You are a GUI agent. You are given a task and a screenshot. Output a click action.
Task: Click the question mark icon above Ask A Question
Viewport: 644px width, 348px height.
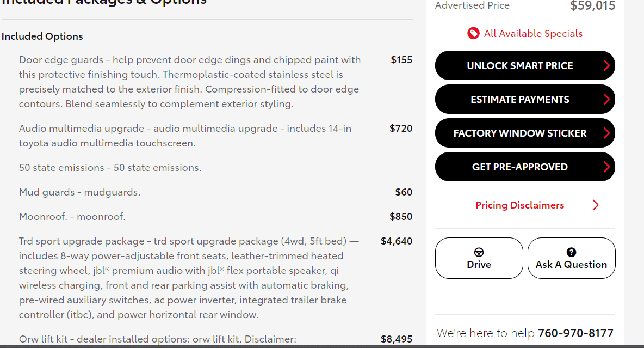point(571,252)
